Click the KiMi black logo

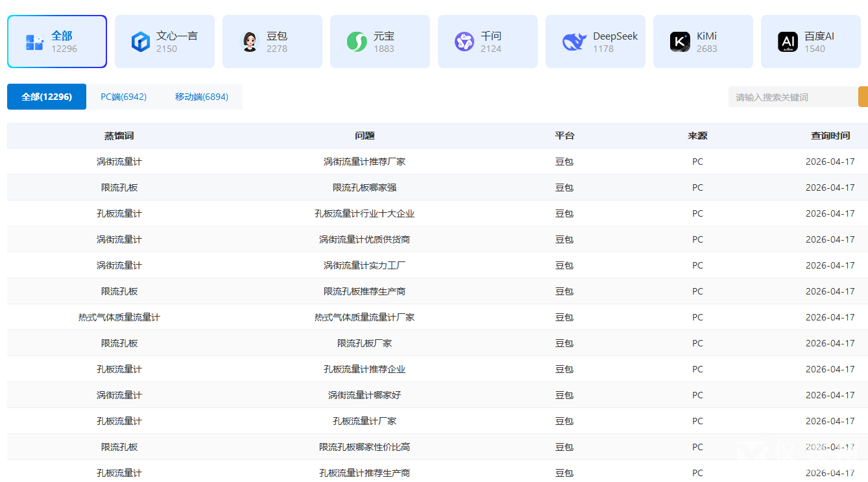[x=680, y=42]
